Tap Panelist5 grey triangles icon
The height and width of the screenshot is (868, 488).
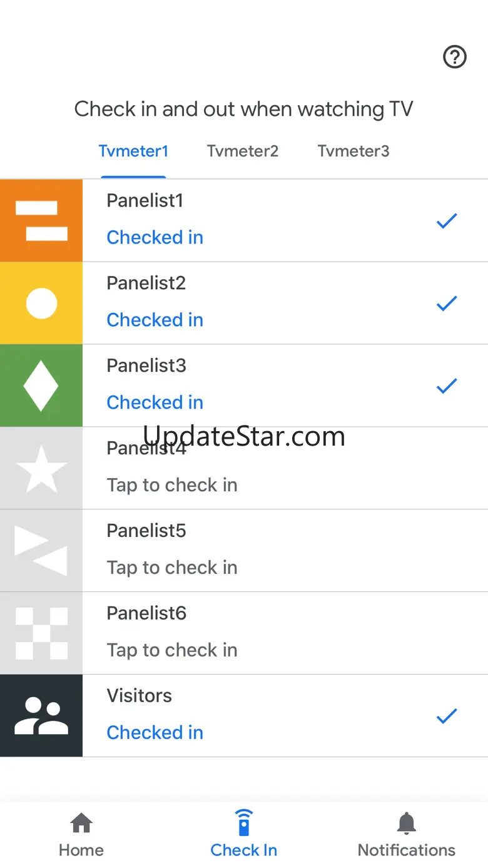[41, 551]
